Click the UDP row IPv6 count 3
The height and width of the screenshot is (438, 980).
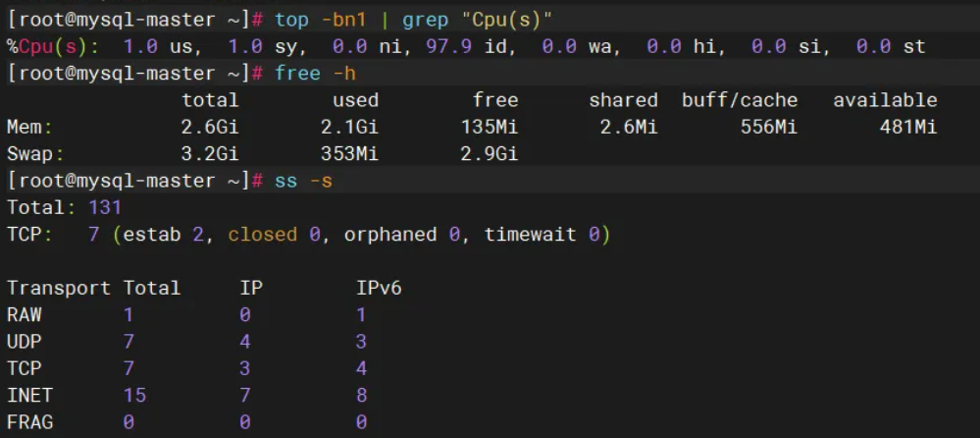pyautogui.click(x=361, y=342)
